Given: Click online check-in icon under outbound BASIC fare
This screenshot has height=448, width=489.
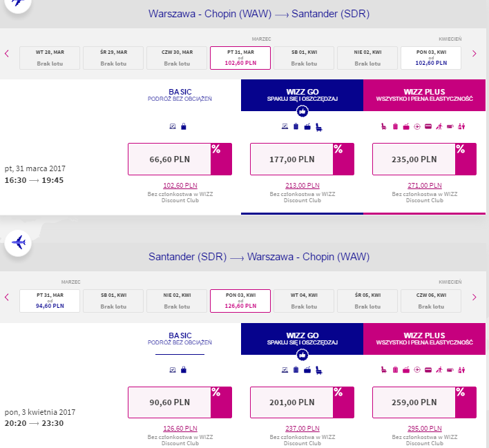Looking at the screenshot, I should click(173, 126).
